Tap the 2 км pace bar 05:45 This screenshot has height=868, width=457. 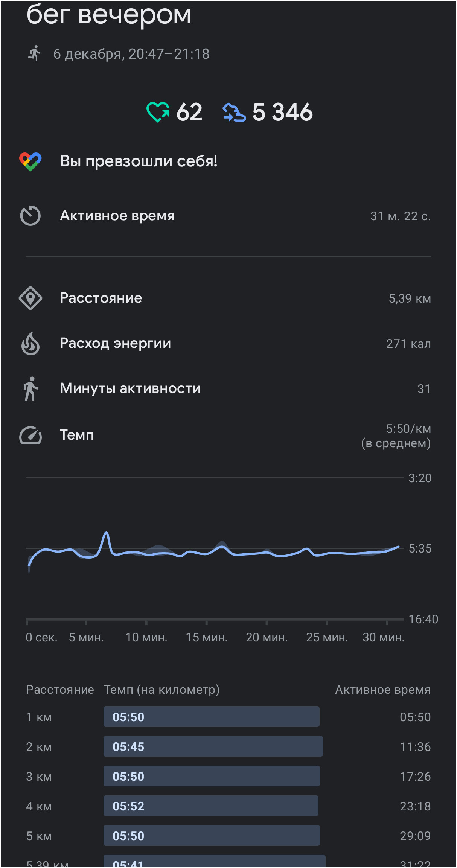coord(213,746)
